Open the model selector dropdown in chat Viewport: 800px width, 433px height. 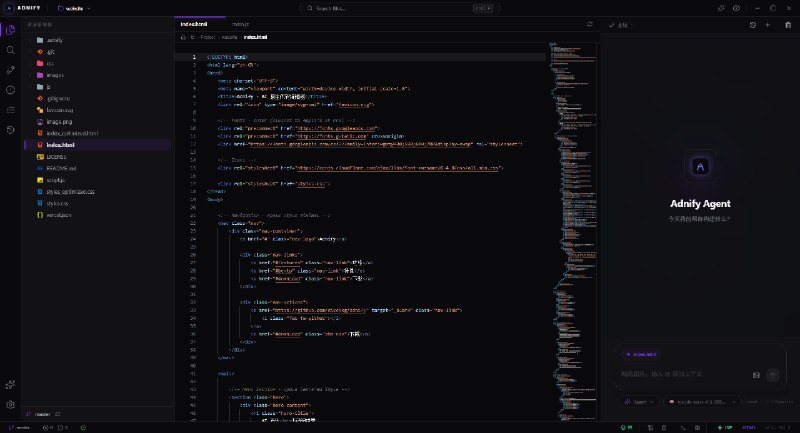(x=702, y=402)
